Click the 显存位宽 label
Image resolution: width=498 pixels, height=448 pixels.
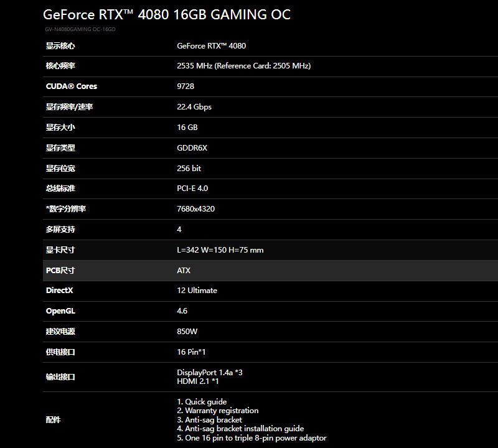(60, 168)
